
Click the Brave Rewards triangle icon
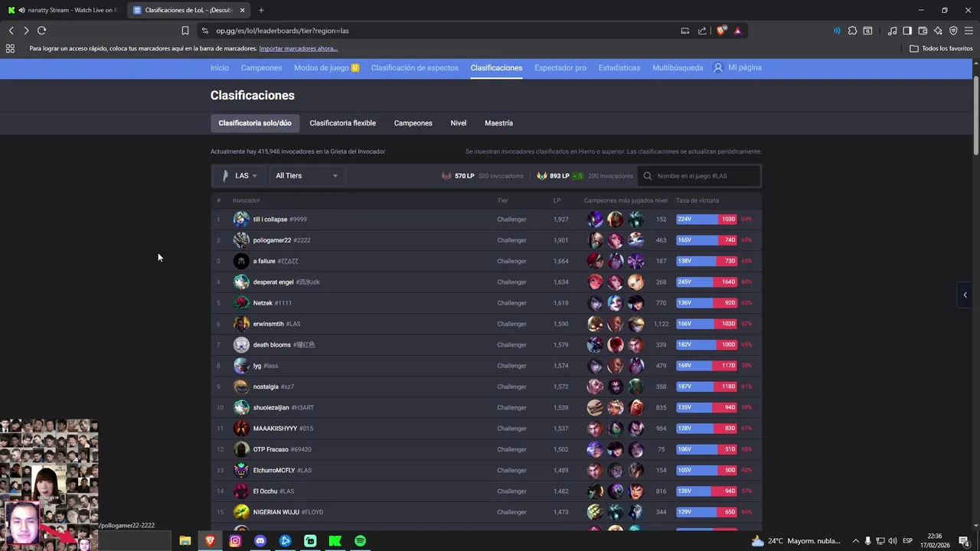(737, 31)
